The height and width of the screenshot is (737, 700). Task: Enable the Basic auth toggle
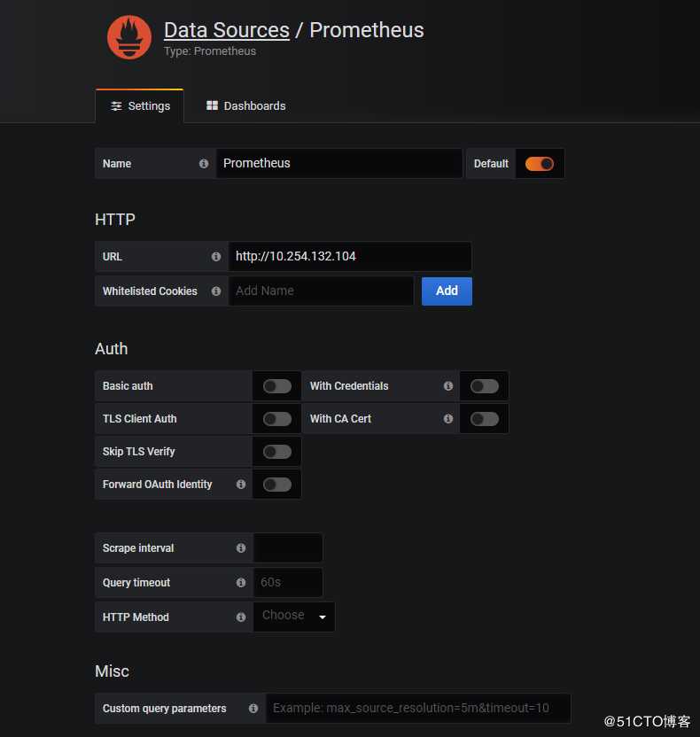277,386
